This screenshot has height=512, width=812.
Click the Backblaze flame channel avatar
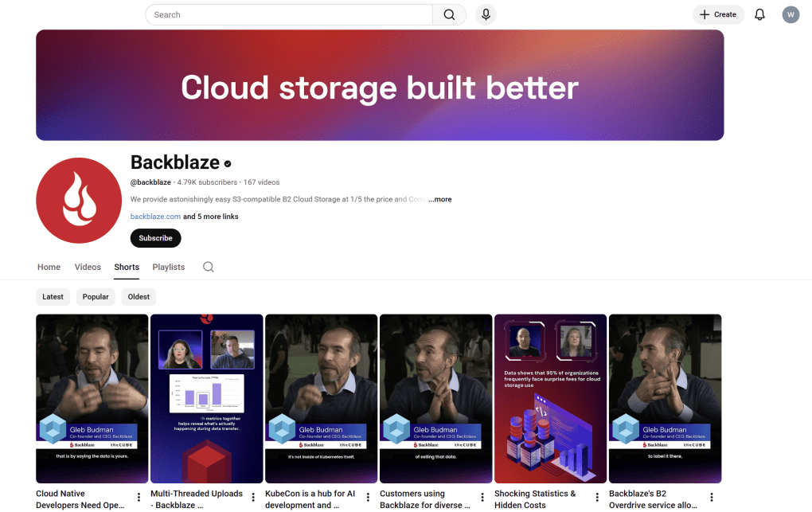pos(79,201)
